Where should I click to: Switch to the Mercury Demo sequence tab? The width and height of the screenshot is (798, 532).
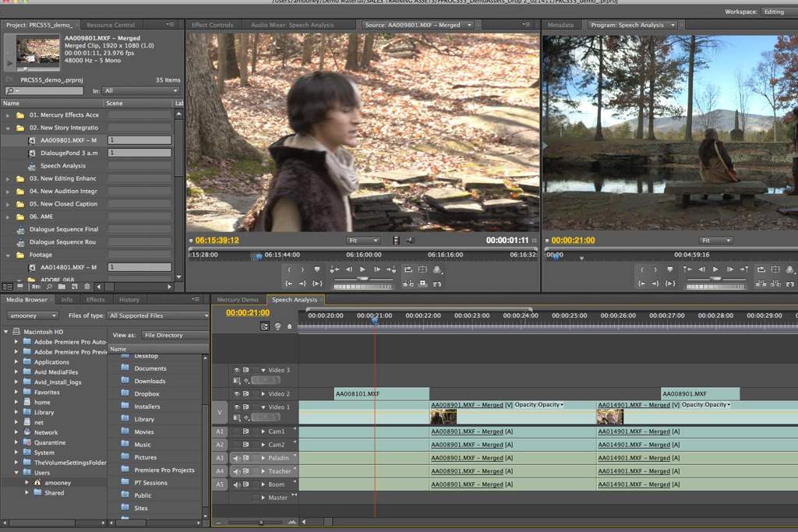point(238,300)
